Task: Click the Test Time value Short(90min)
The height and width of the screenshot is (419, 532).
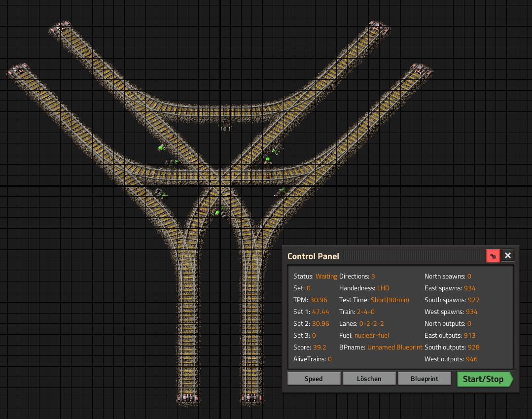Action: pyautogui.click(x=390, y=300)
